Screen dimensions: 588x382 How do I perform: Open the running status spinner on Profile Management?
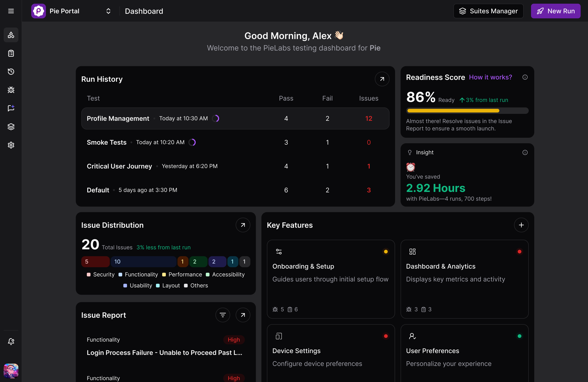216,118
